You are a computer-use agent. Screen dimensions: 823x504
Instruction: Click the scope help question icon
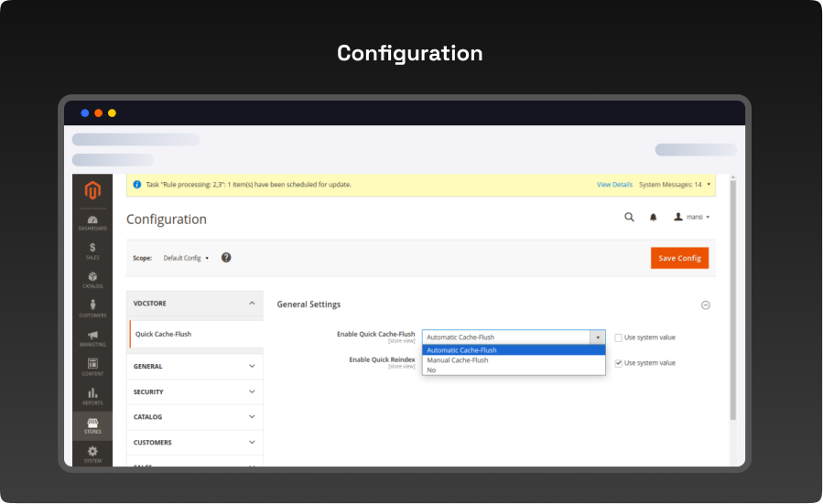pyautogui.click(x=226, y=258)
